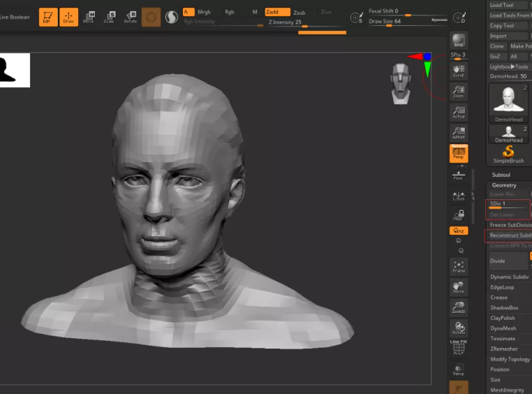
Task: Expand the ShadowBox section
Action: point(504,308)
